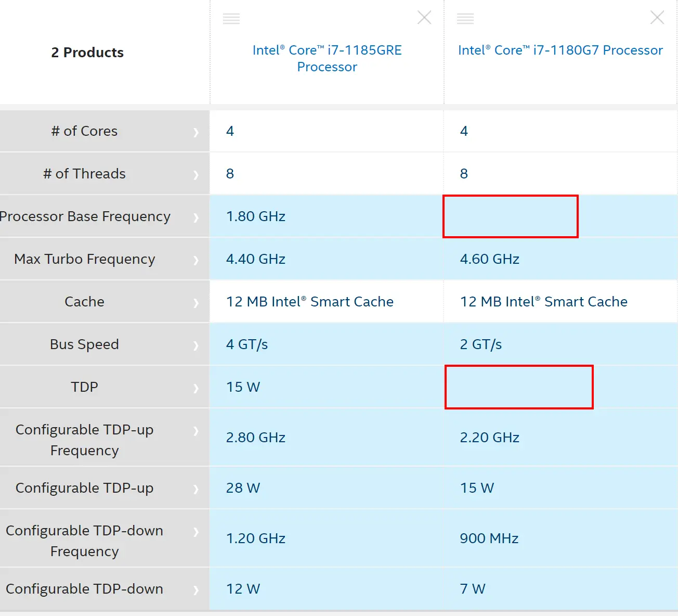The image size is (678, 616).
Task: Select the Bus Speed row label
Action: [84, 344]
